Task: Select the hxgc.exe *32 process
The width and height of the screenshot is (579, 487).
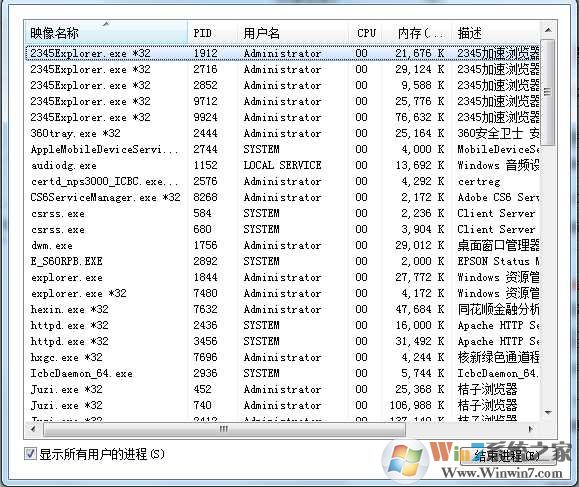Action: click(x=282, y=357)
